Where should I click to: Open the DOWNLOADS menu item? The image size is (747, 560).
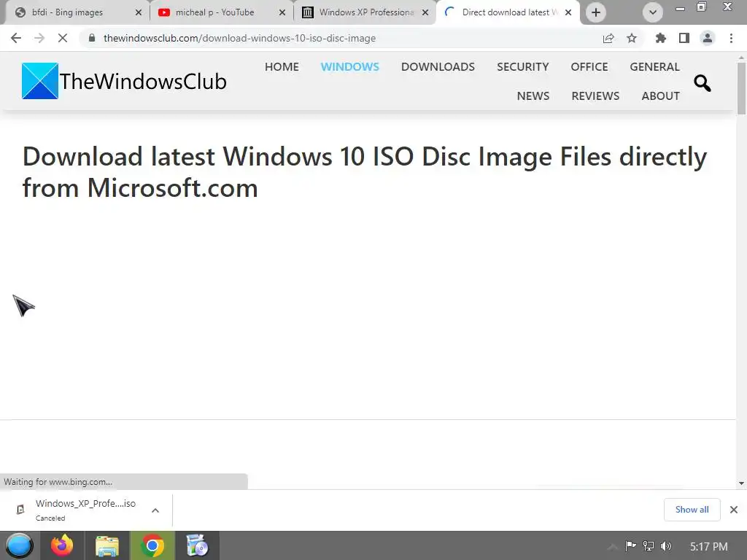click(x=438, y=66)
